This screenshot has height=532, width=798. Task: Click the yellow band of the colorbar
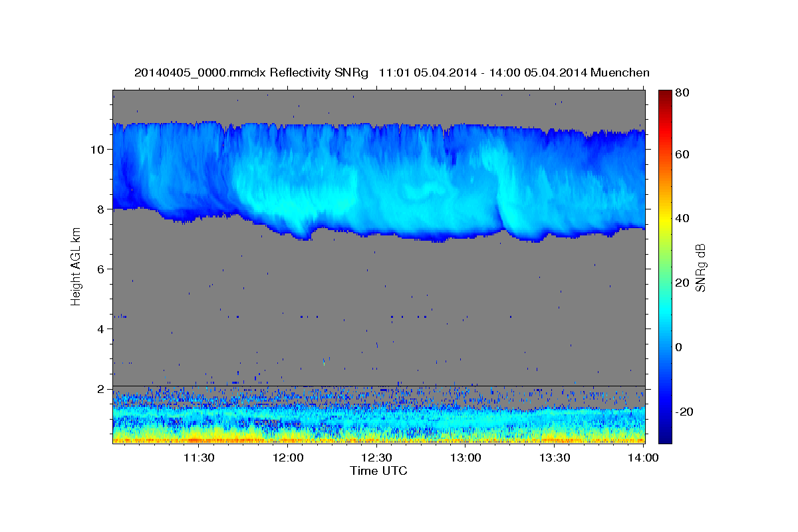click(664, 219)
